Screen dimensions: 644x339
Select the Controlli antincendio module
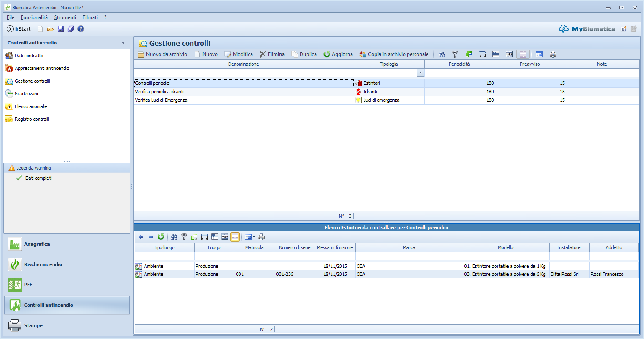coord(67,305)
